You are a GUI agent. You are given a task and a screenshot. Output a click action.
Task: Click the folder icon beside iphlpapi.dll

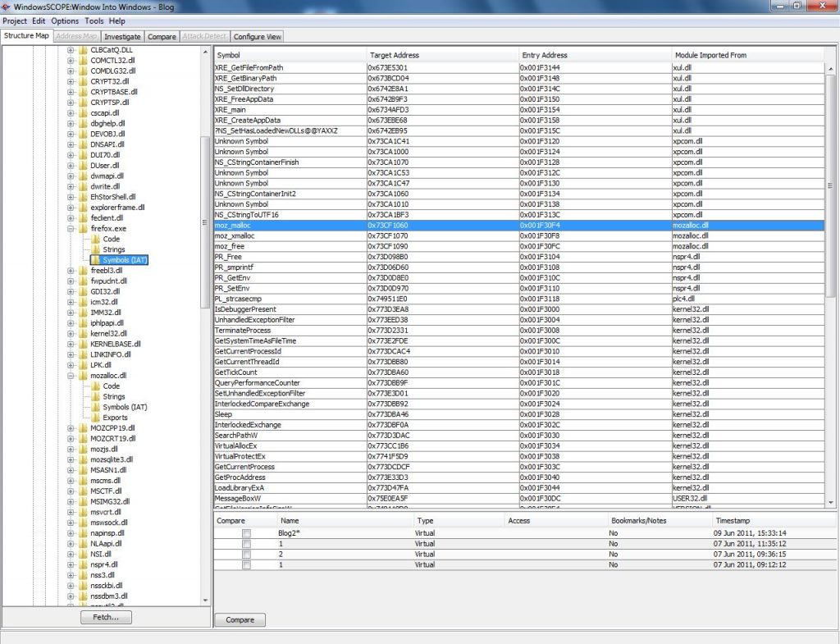(83, 323)
